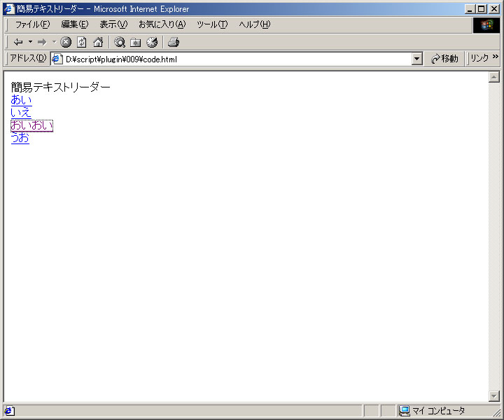The width and height of the screenshot is (504, 420).
Task: Click the Back arrow toolbar button
Action: 18,42
